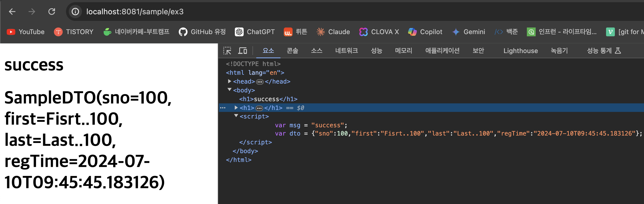Screen dimensions: 644x204
Task: Select the closing </html> tag line
Action: [239, 160]
